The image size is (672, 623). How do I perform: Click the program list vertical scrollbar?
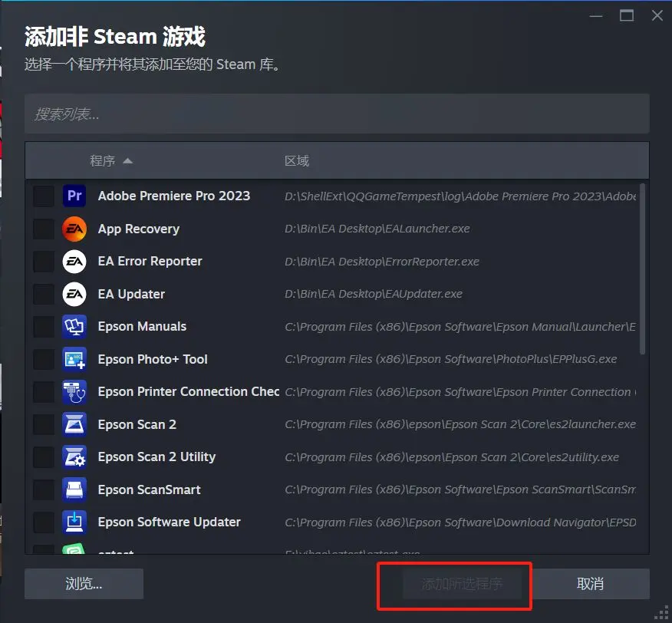tap(642, 269)
